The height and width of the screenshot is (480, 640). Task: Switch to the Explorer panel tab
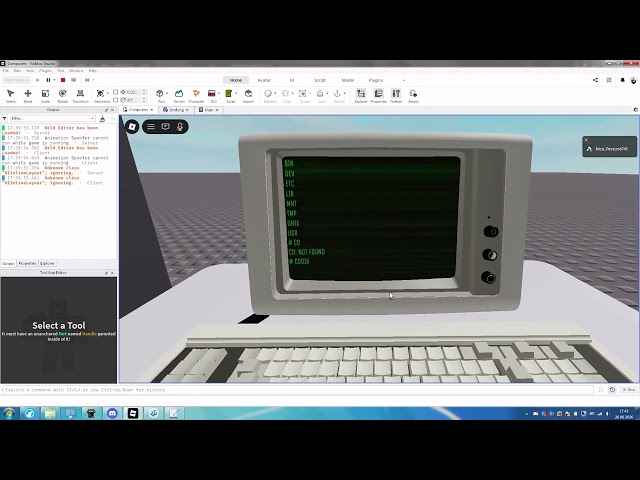tap(47, 264)
